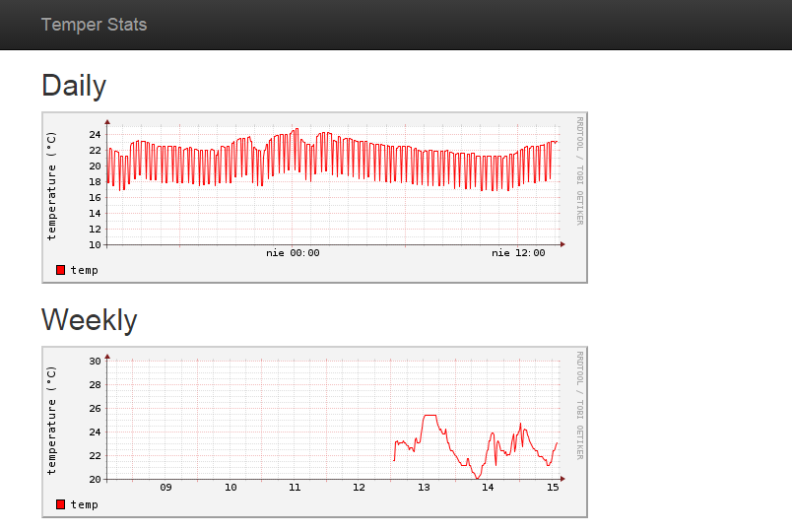The image size is (792, 532).
Task: Open the Daily temperature graph image
Action: pos(314,198)
